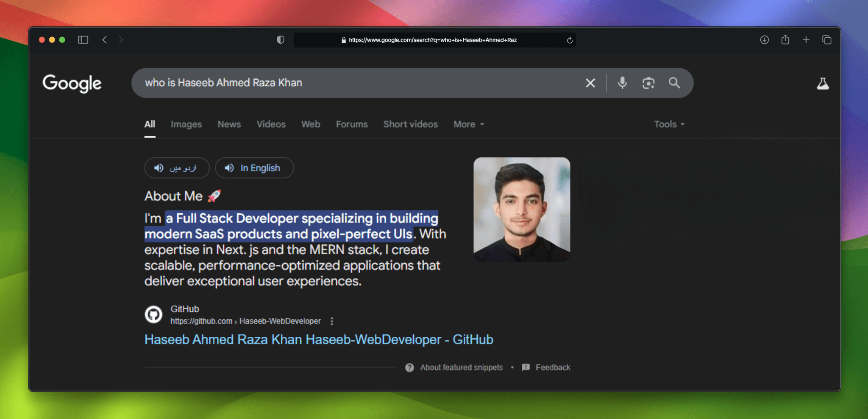868x419 pixels.
Task: Open the GitHub result three-dot options
Action: pos(332,321)
